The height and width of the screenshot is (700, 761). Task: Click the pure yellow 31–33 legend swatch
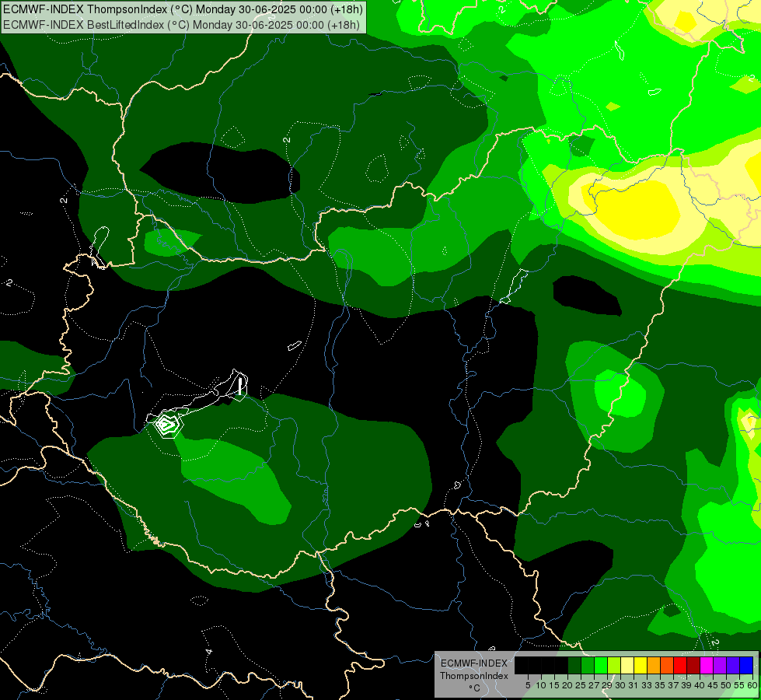point(641,665)
